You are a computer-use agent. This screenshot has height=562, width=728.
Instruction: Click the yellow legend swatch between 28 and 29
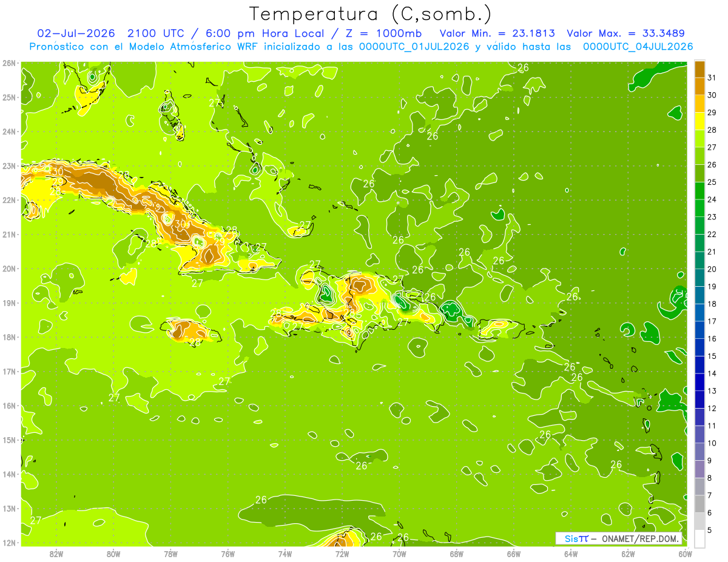click(699, 121)
